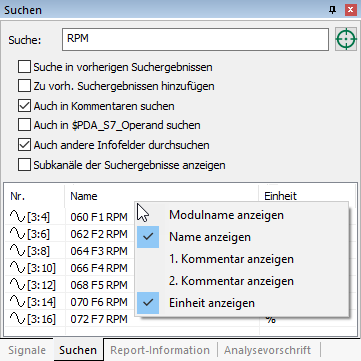Switch to the Signale tab
Image resolution: width=361 pixels, height=361 pixels.
coord(27,350)
